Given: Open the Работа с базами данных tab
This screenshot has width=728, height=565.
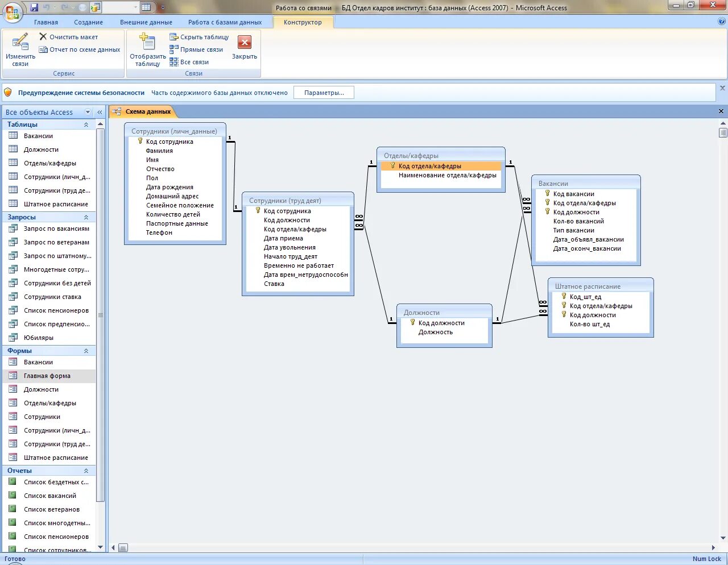Looking at the screenshot, I should [225, 22].
